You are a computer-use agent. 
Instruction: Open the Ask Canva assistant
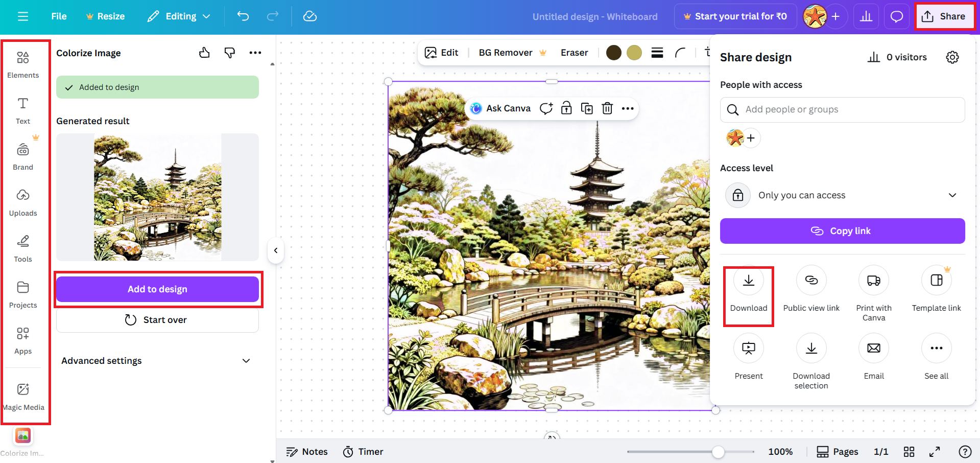tap(500, 108)
